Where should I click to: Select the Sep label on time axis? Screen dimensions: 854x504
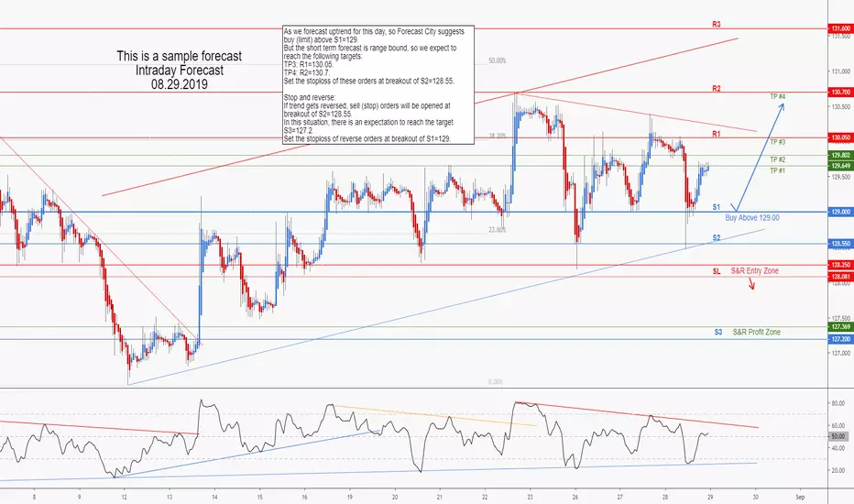click(x=800, y=497)
